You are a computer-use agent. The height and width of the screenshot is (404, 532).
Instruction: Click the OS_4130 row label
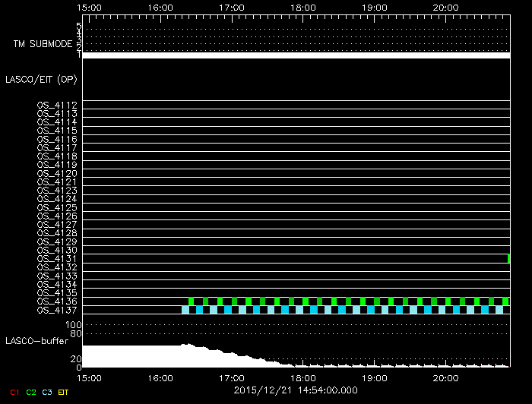click(x=57, y=250)
